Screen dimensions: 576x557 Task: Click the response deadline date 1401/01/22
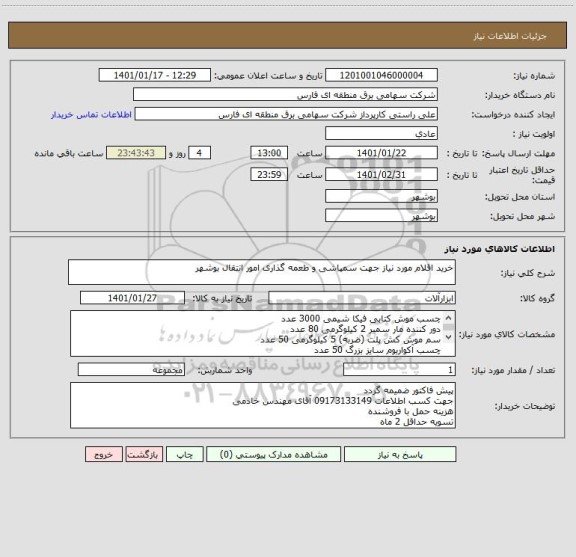click(381, 153)
